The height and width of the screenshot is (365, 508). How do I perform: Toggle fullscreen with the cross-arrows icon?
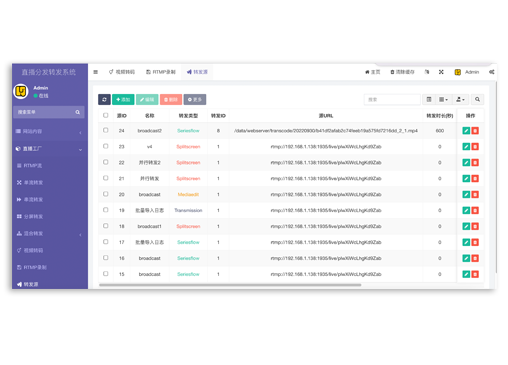click(441, 72)
